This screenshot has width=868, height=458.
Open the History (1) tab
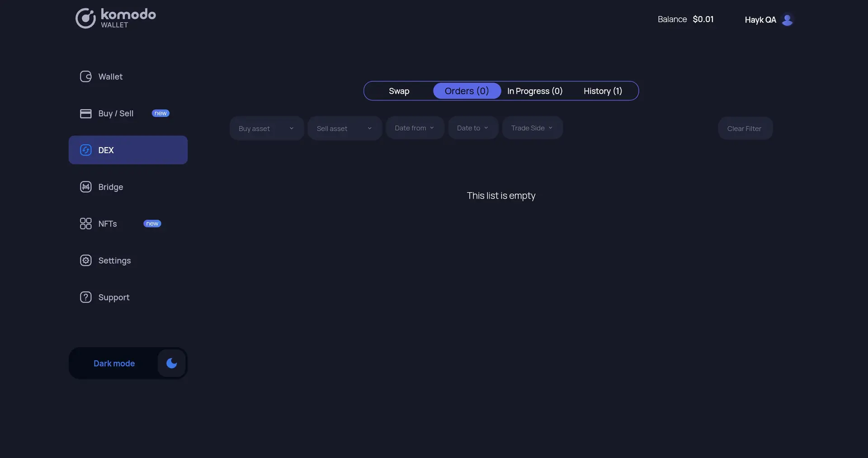[x=603, y=91]
